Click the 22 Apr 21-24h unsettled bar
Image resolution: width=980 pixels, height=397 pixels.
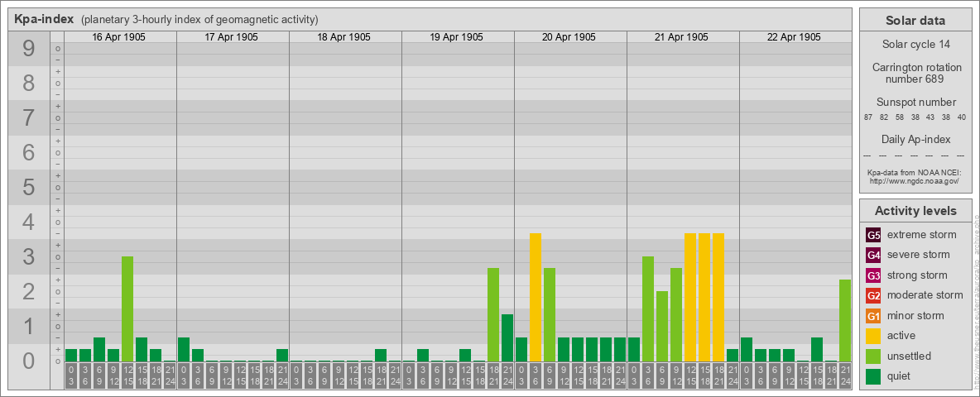pyautogui.click(x=845, y=320)
